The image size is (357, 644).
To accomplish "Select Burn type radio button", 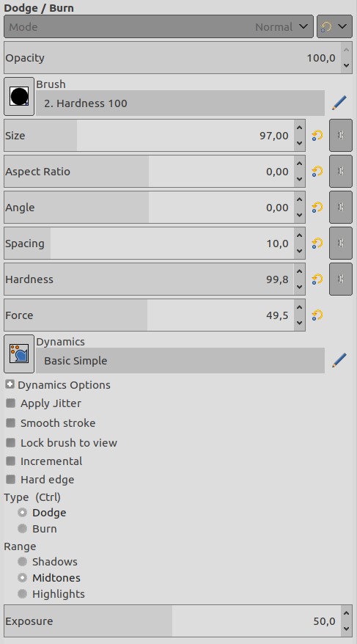I will pos(22,529).
